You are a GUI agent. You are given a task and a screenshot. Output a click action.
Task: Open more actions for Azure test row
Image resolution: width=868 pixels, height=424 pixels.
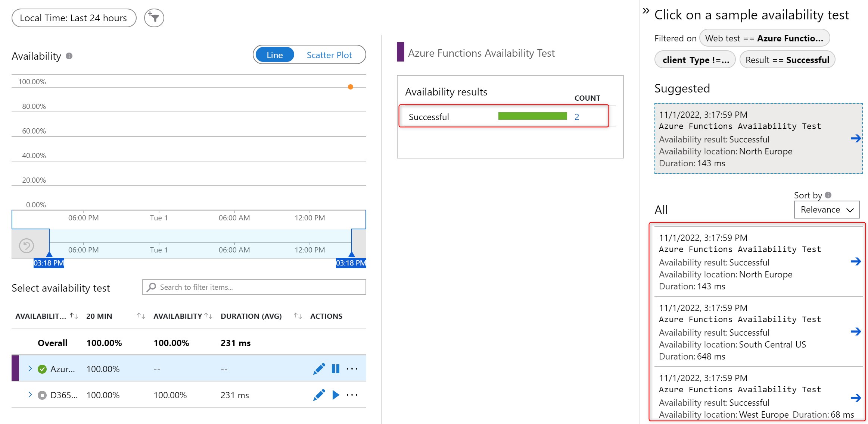pos(352,369)
